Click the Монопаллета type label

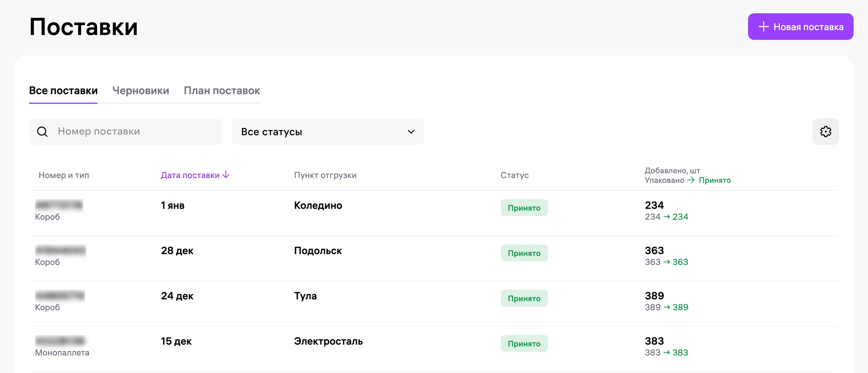(62, 352)
